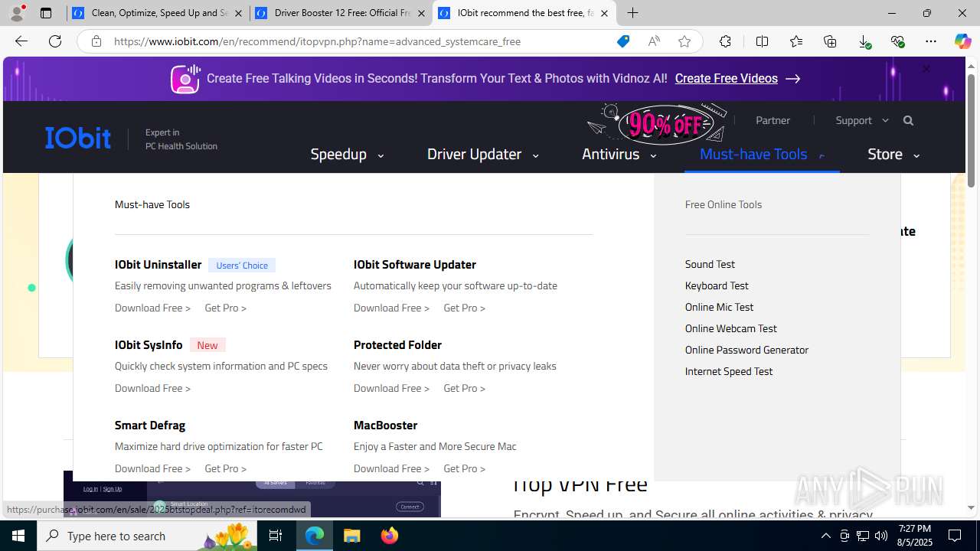Open tab actions menu
This screenshot has width=980, height=551.
click(x=46, y=13)
